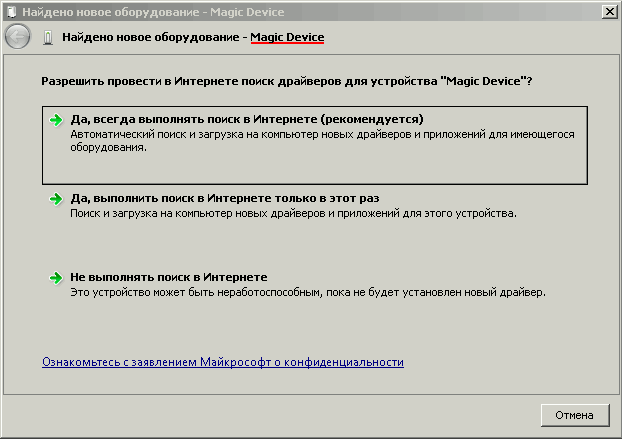Close the found new hardware window
622x439 pixels.
609,12
